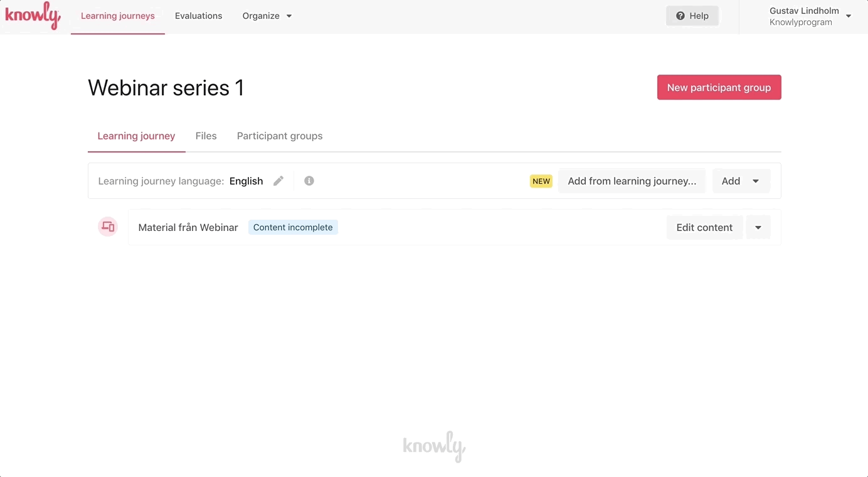Click the question mark Help icon
Screen dimensions: 868x477
(680, 16)
